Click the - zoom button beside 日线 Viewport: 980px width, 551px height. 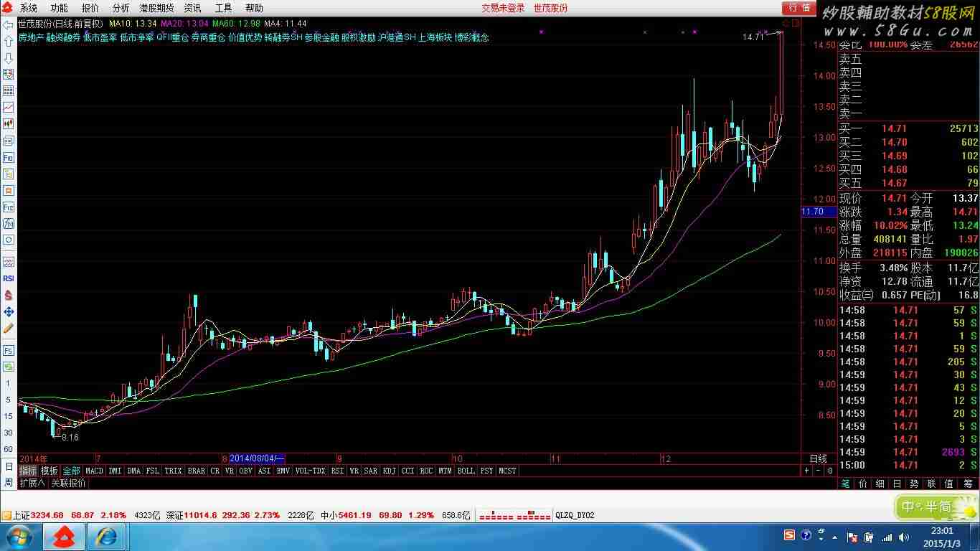coord(819,471)
